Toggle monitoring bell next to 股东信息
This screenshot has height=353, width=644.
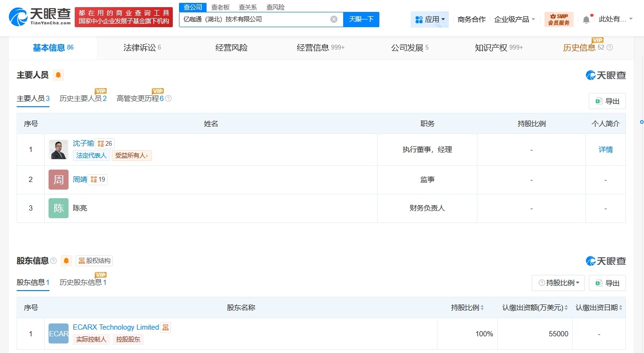click(66, 261)
